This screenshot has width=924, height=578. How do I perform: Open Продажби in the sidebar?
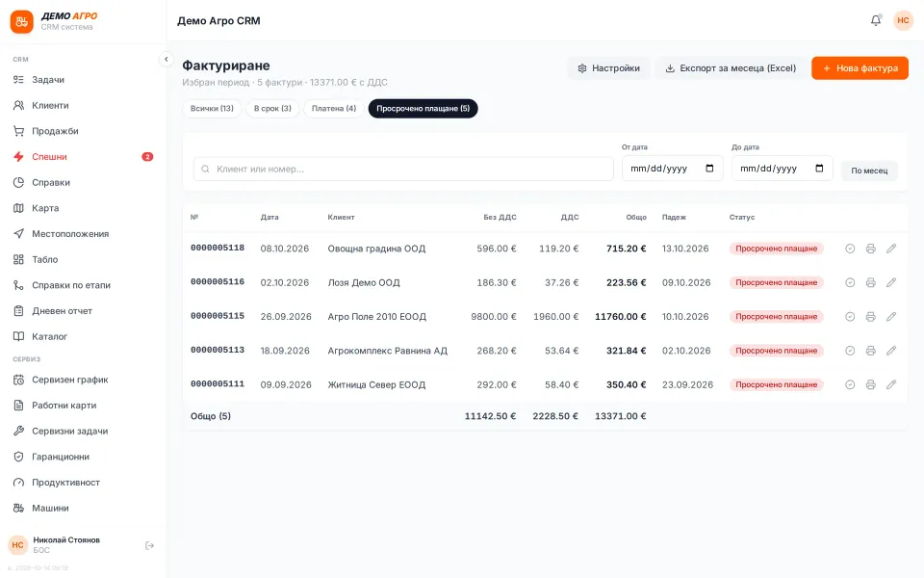pos(83,131)
